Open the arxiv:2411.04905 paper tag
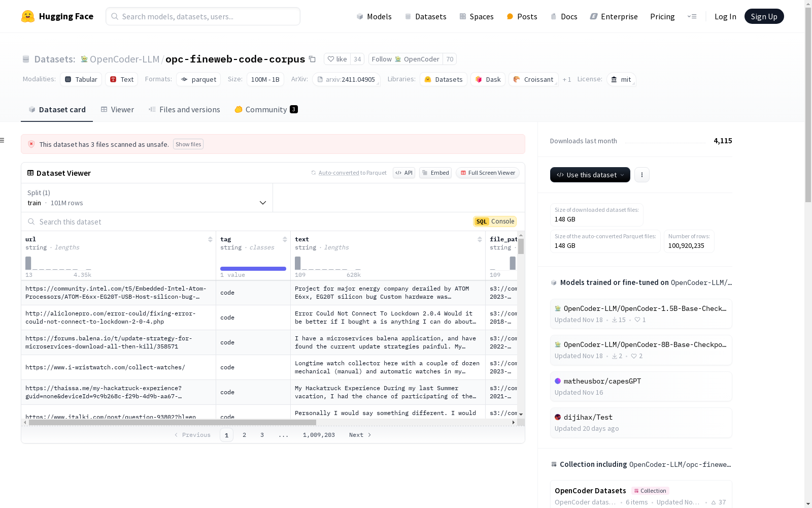812x508 pixels. 346,79
